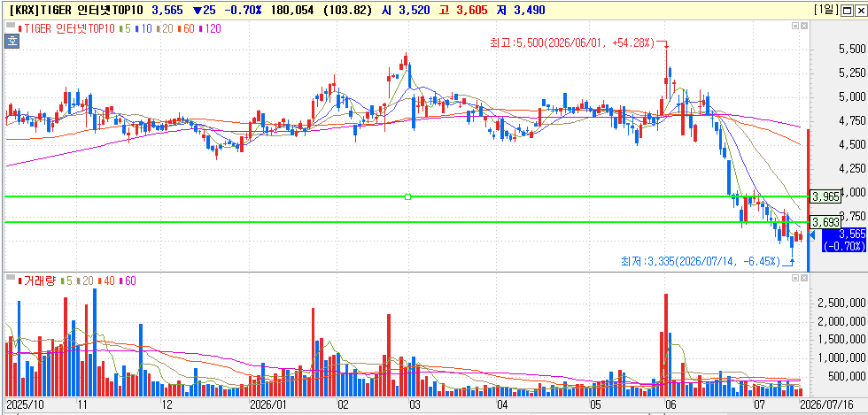The width and height of the screenshot is (868, 415).
Task: Click the 2,500,000 volume axis label
Action: (841, 304)
